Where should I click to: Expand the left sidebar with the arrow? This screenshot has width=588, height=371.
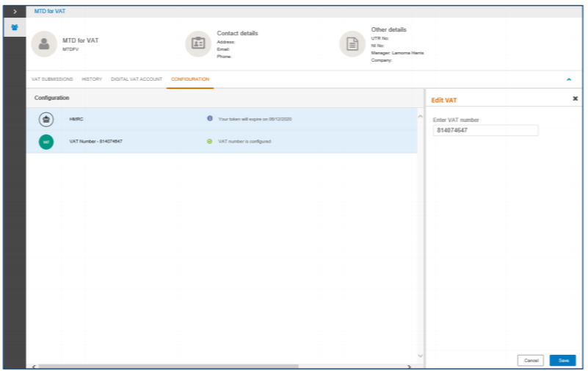[x=15, y=12]
